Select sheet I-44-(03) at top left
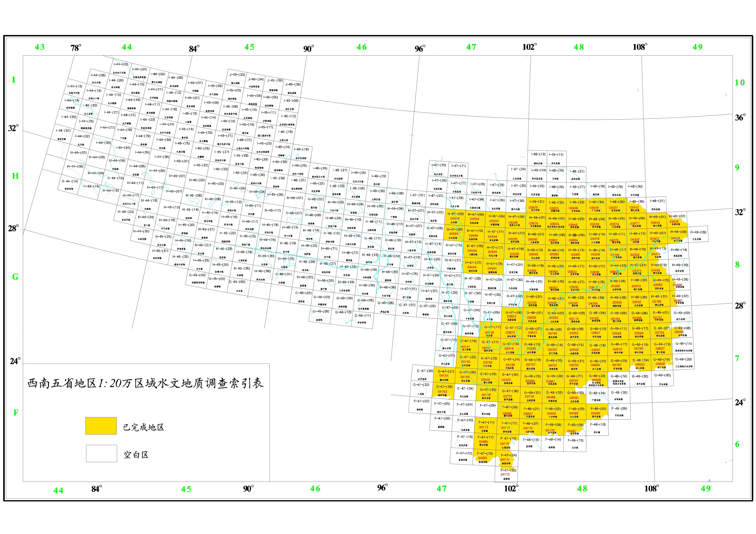 click(x=121, y=68)
